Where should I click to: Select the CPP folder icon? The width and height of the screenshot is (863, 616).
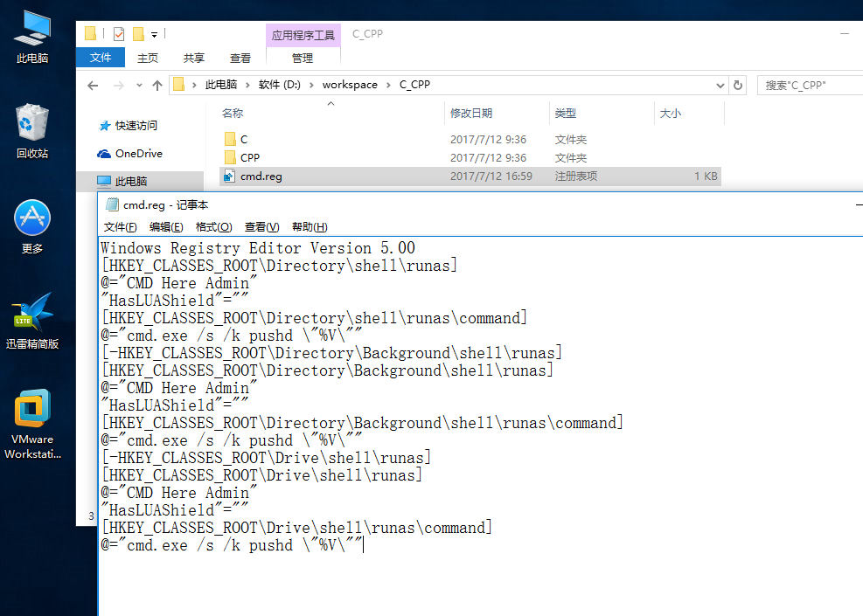click(x=230, y=157)
